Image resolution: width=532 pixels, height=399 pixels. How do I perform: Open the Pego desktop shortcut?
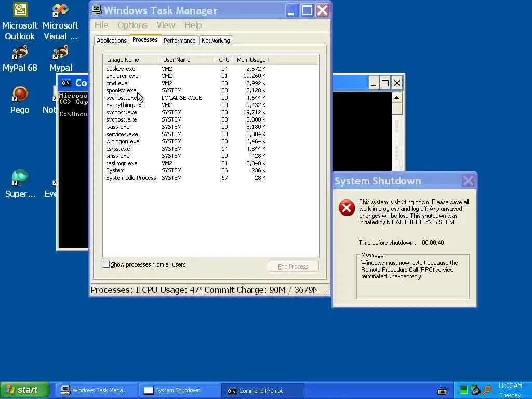pyautogui.click(x=20, y=100)
